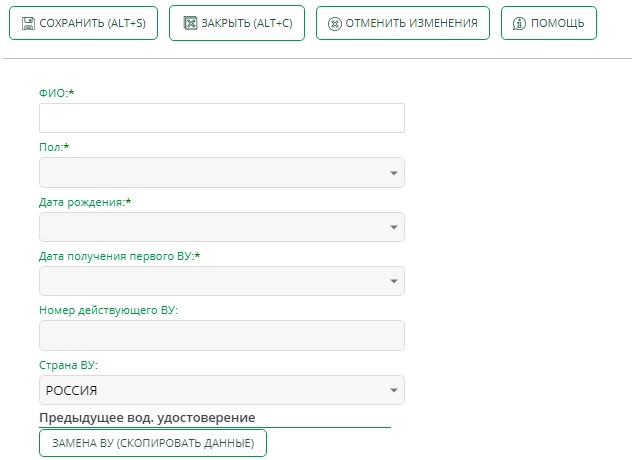The height and width of the screenshot is (460, 632).
Task: Click Предыдущее вод. удостоверение section heading
Action: coord(147,418)
